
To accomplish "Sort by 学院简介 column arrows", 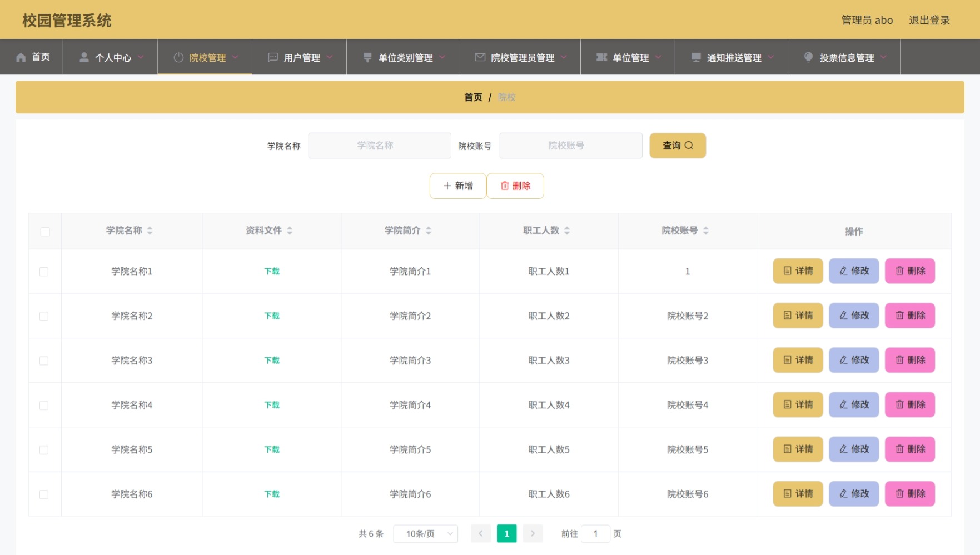I will click(429, 231).
